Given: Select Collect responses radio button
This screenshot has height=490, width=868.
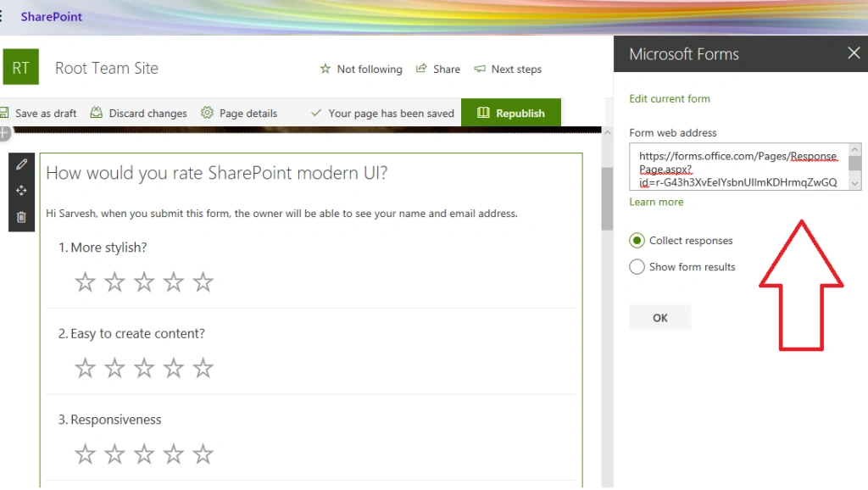Looking at the screenshot, I should coord(637,240).
